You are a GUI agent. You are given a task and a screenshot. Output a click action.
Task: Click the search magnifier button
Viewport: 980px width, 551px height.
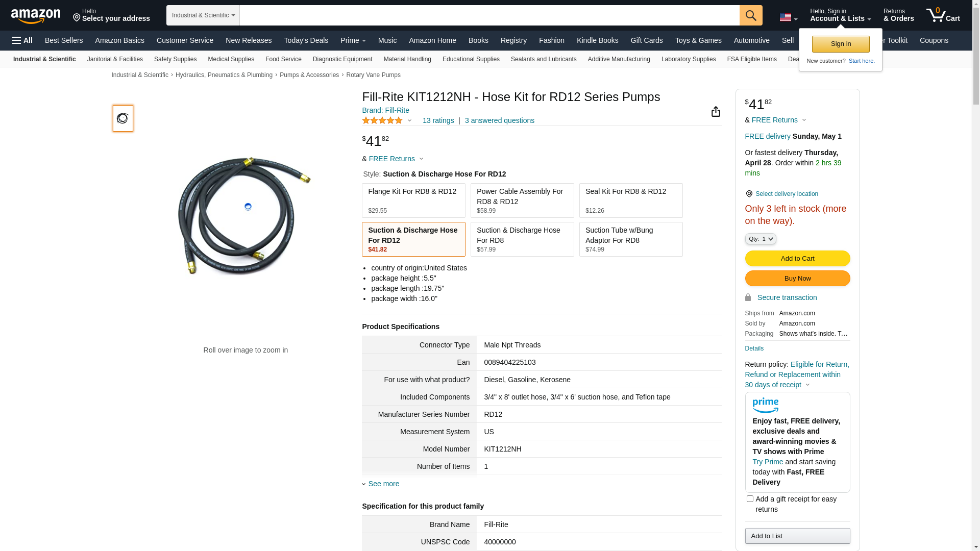pos(751,15)
